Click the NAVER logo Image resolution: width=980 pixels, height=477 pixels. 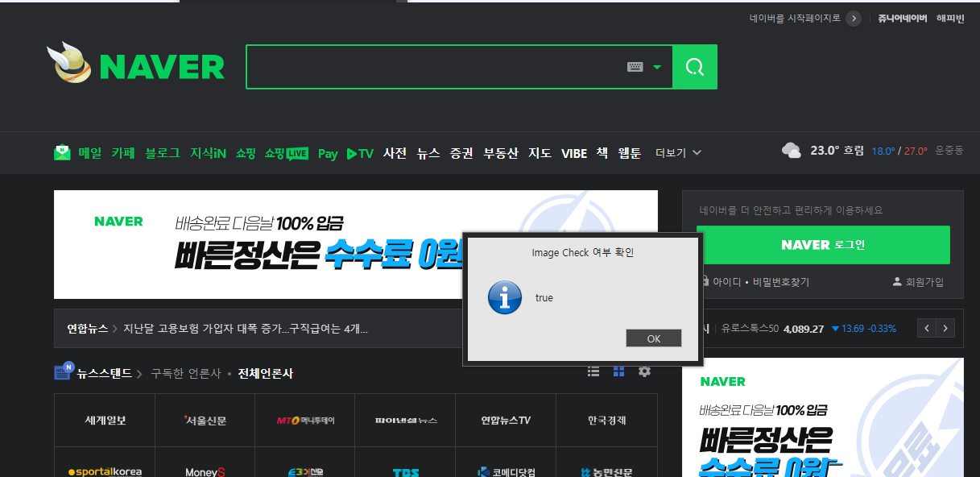162,67
